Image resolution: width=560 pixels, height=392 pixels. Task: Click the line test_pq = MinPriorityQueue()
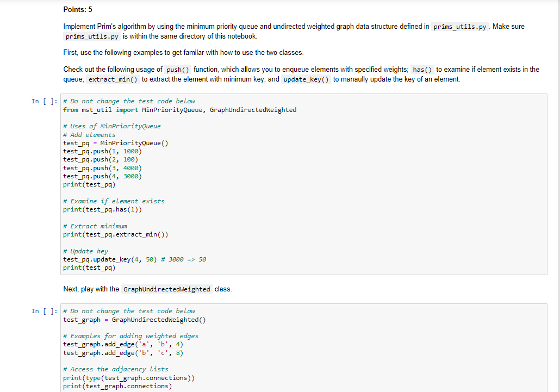pos(114,142)
